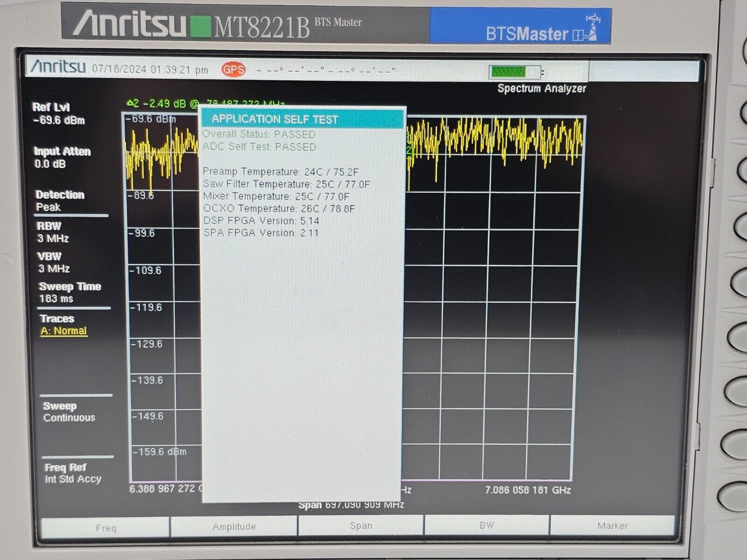Select the Detection Peak setting
This screenshot has height=560, width=747.
(60, 201)
